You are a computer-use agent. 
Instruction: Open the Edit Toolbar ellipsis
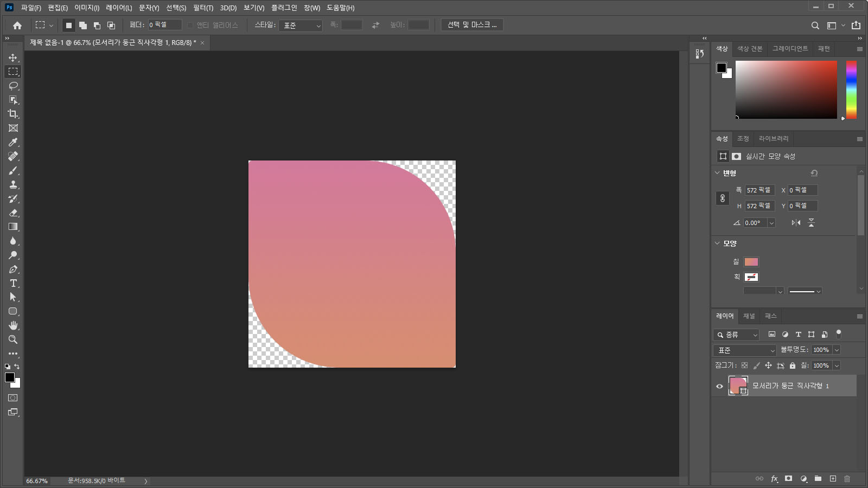click(13, 354)
